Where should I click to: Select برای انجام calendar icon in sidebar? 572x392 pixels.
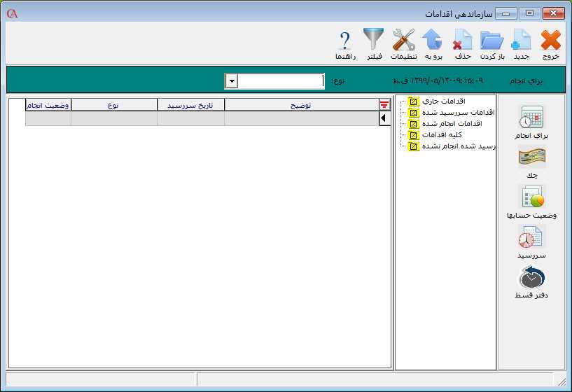coord(531,116)
